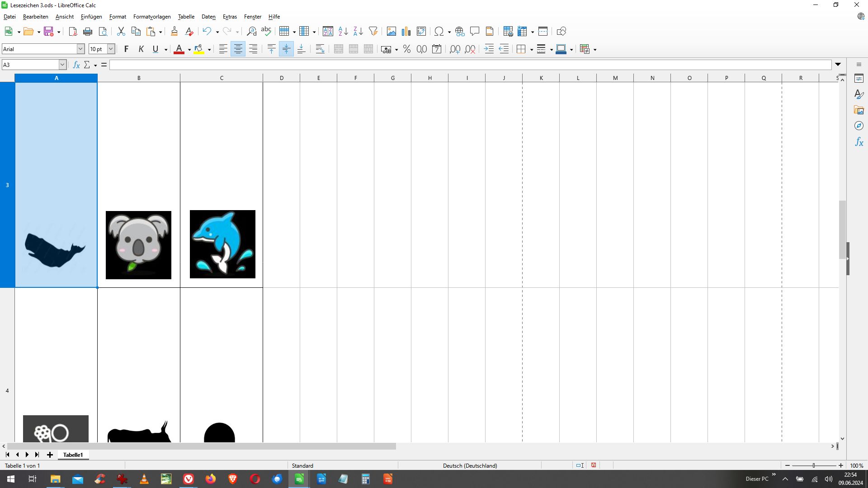The image size is (868, 488).
Task: Open the Einfügen menu
Action: point(91,17)
